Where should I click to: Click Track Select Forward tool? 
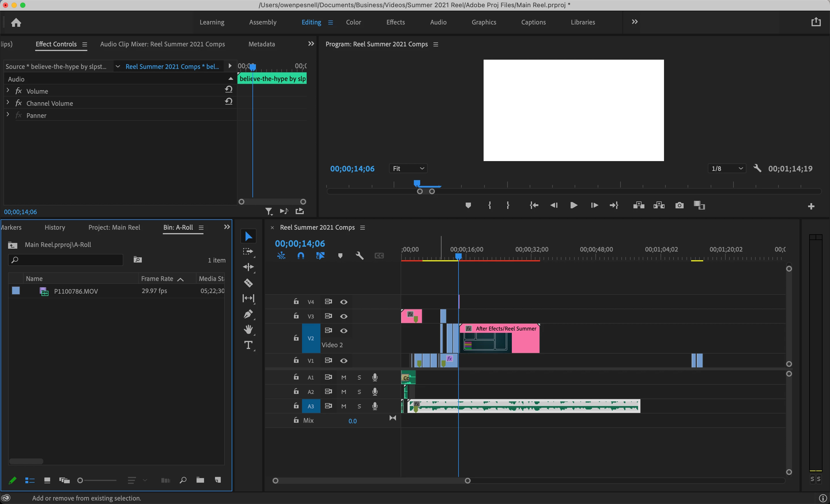(248, 252)
